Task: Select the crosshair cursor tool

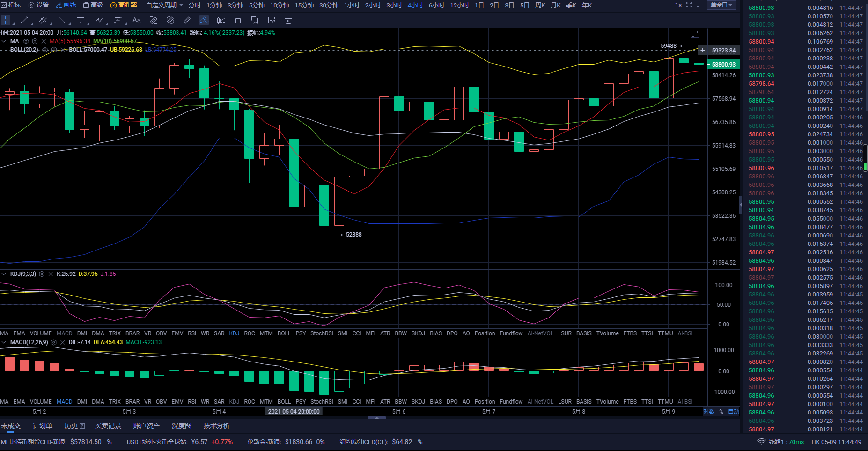Action: (x=5, y=20)
